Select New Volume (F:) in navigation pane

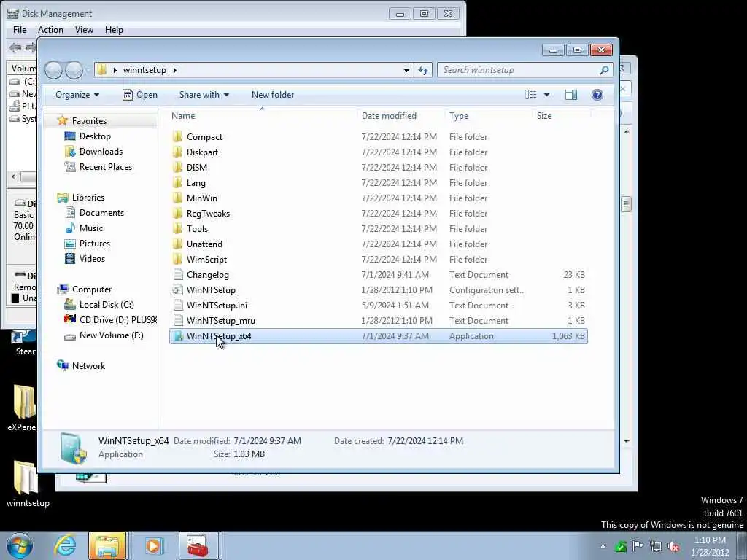click(112, 335)
